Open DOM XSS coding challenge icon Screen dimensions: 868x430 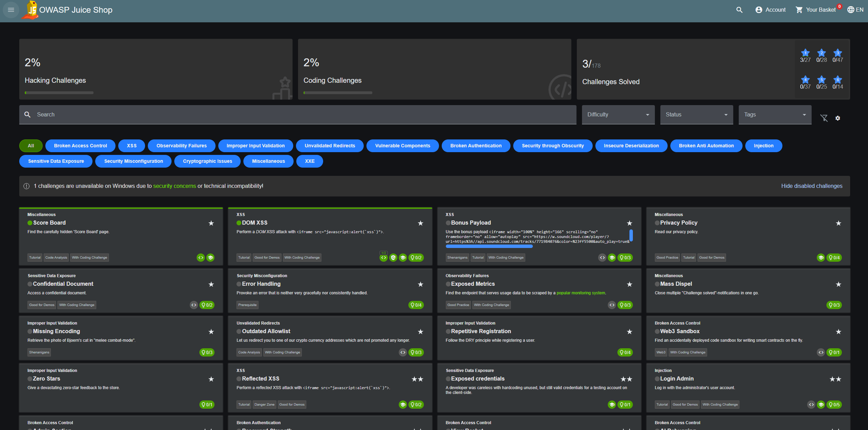point(384,258)
